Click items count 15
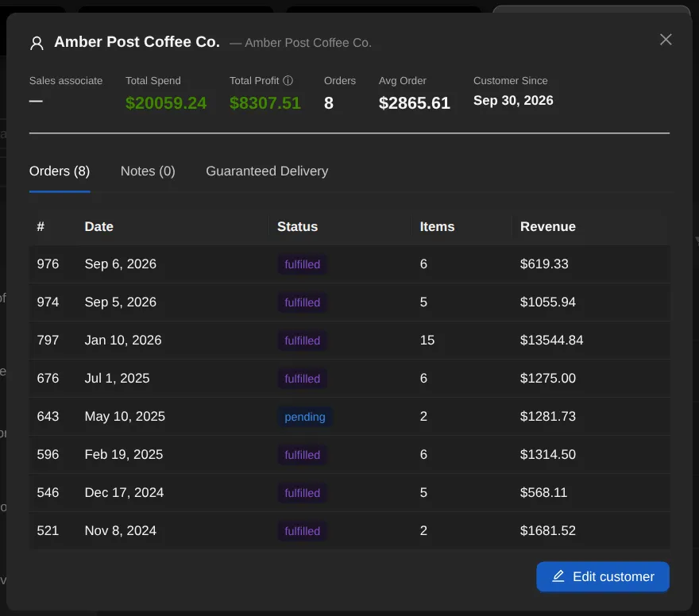Viewport: 699px width, 616px height. (x=427, y=341)
